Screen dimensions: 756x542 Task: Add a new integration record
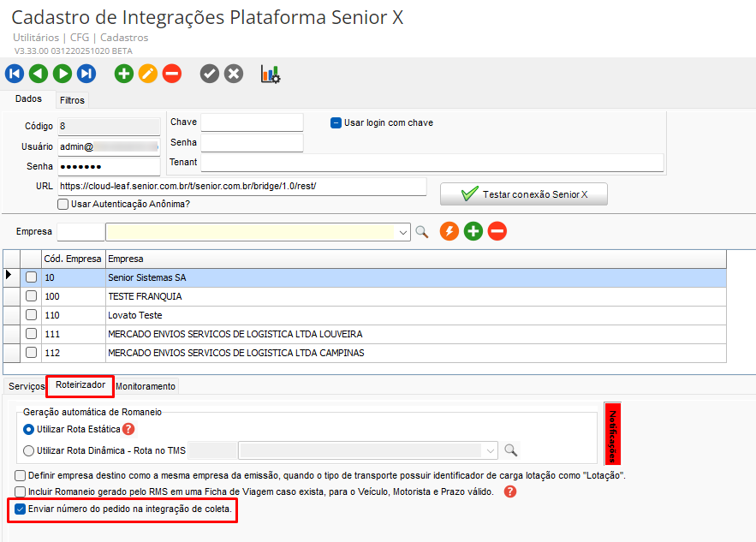click(124, 74)
